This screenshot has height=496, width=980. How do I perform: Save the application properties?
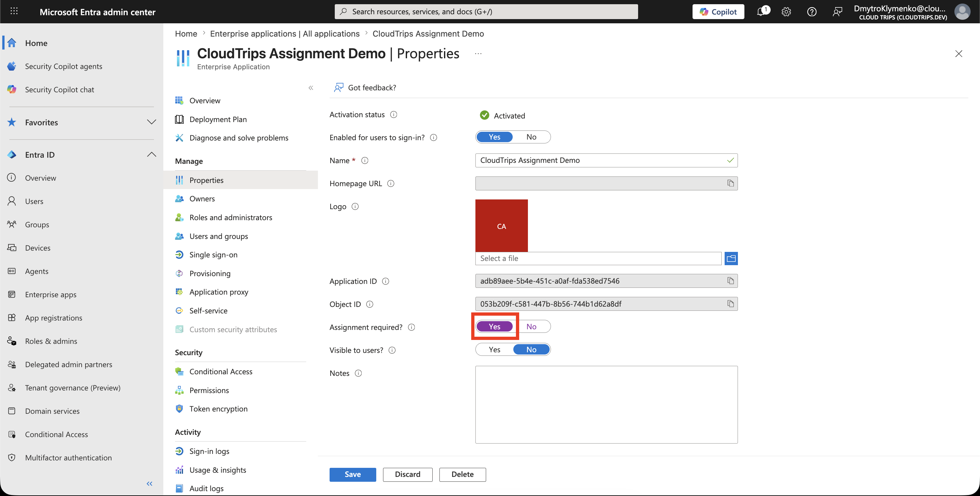(353, 474)
